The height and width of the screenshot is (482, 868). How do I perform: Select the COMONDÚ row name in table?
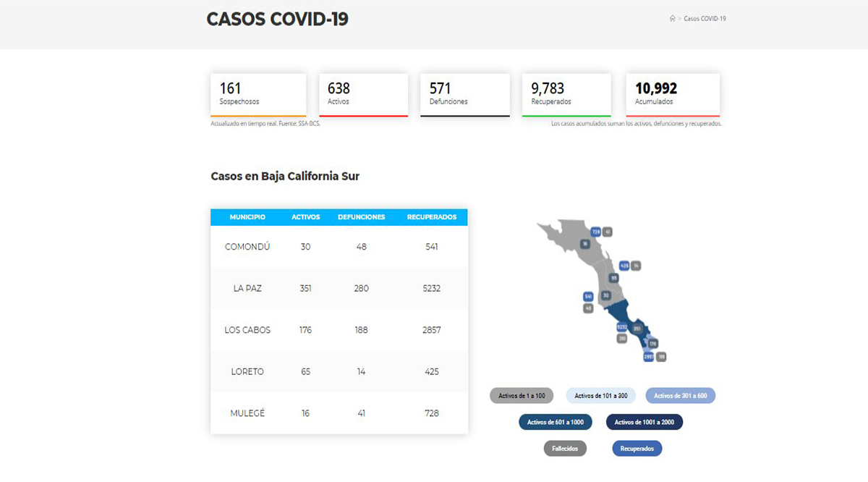point(247,247)
